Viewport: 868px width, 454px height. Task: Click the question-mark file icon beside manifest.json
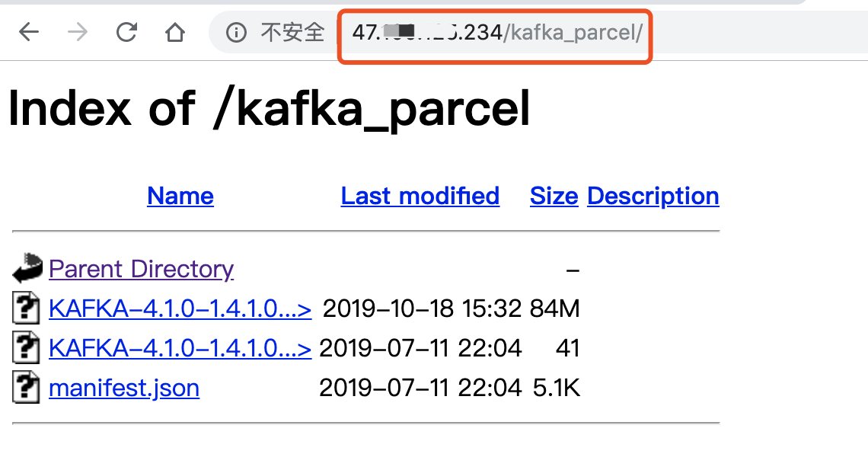click(x=25, y=387)
